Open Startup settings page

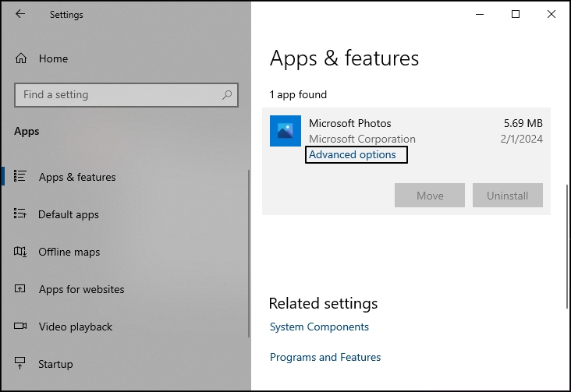pos(55,365)
